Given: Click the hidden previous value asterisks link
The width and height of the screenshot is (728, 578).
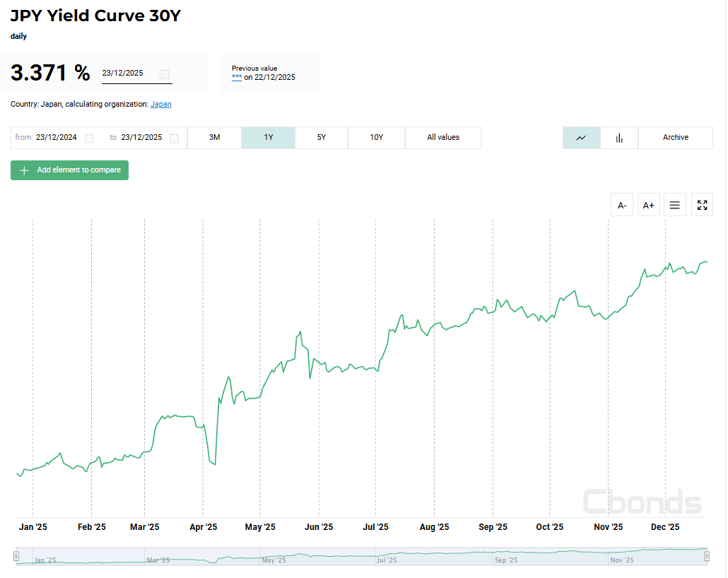Looking at the screenshot, I should click(237, 77).
